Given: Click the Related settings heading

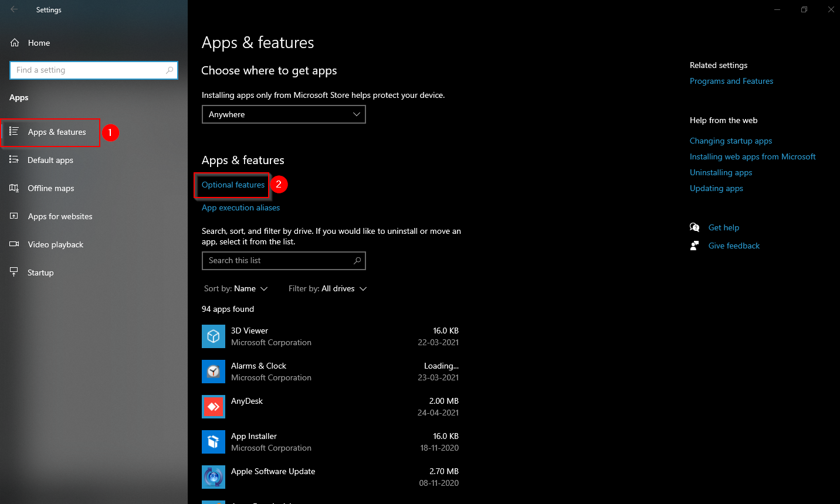Looking at the screenshot, I should 719,65.
